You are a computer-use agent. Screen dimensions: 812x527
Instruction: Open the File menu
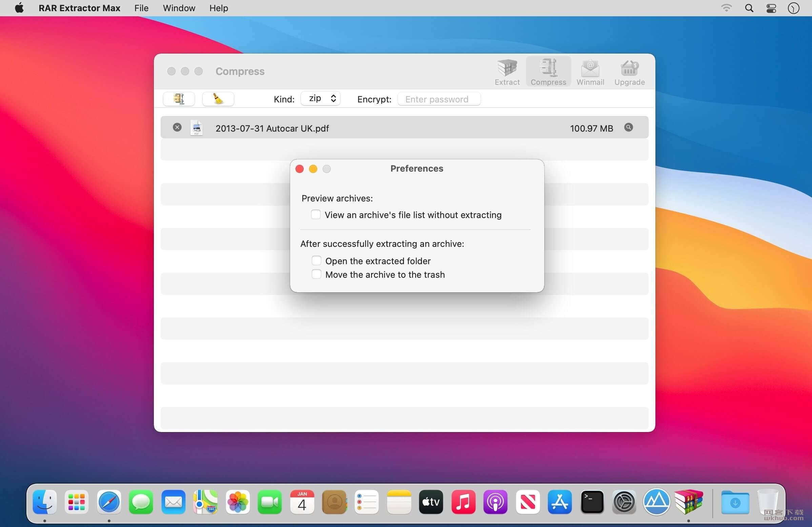[141, 8]
